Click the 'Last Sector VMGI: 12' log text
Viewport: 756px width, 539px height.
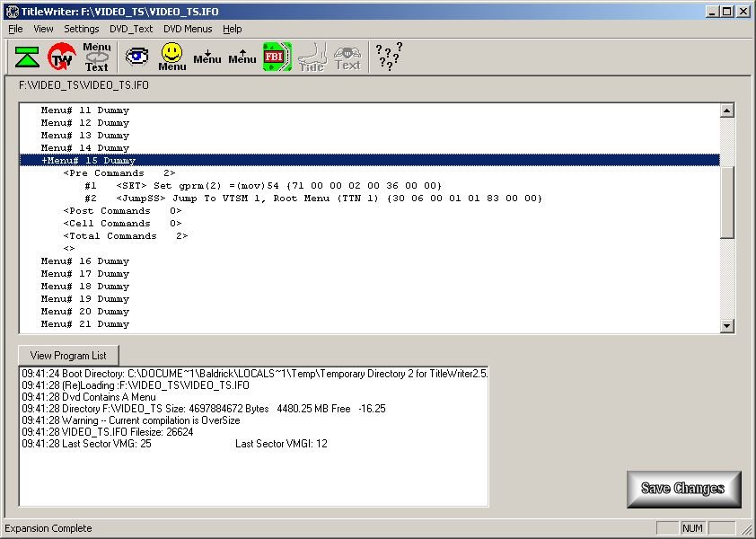pyautogui.click(x=281, y=444)
